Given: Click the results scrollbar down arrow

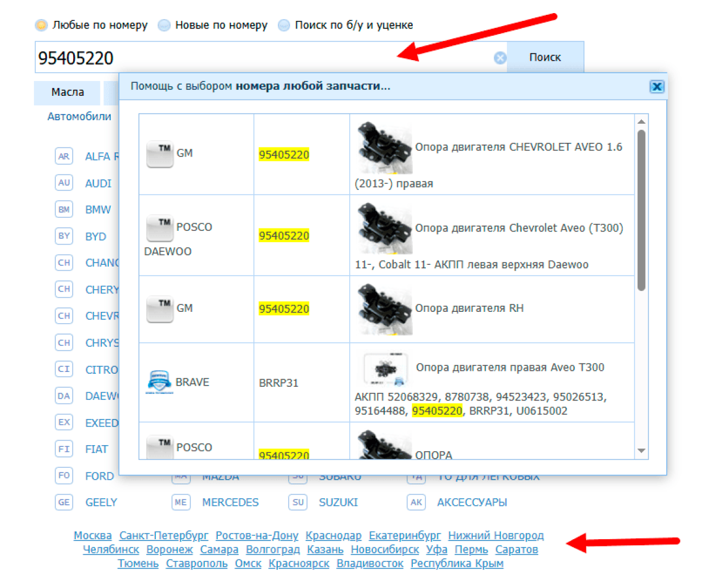Looking at the screenshot, I should pyautogui.click(x=641, y=451).
